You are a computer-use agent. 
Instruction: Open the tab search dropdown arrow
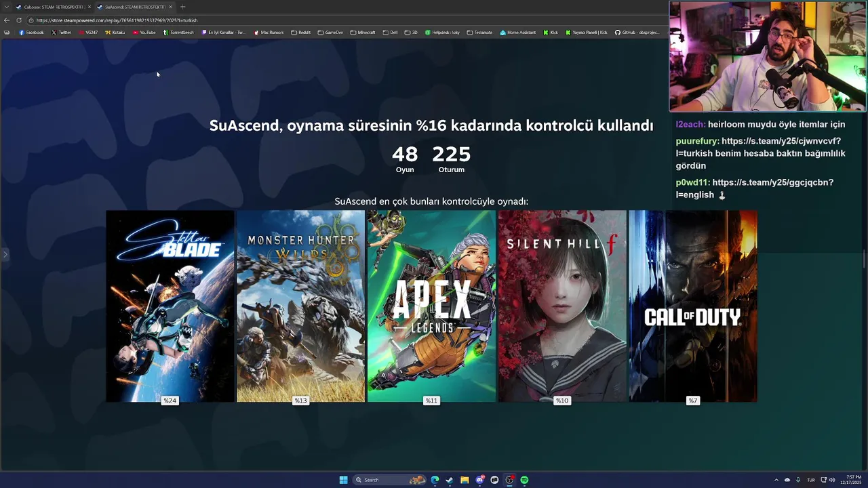click(x=6, y=7)
